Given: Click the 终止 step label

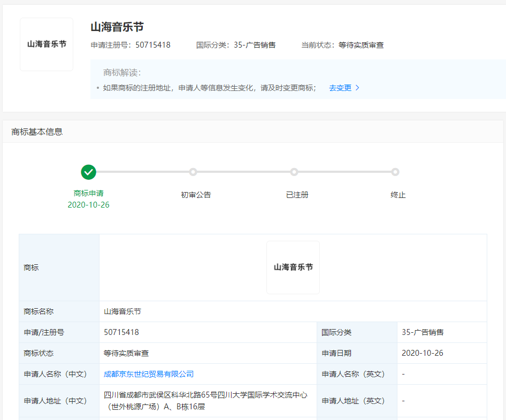Looking at the screenshot, I should [398, 195].
